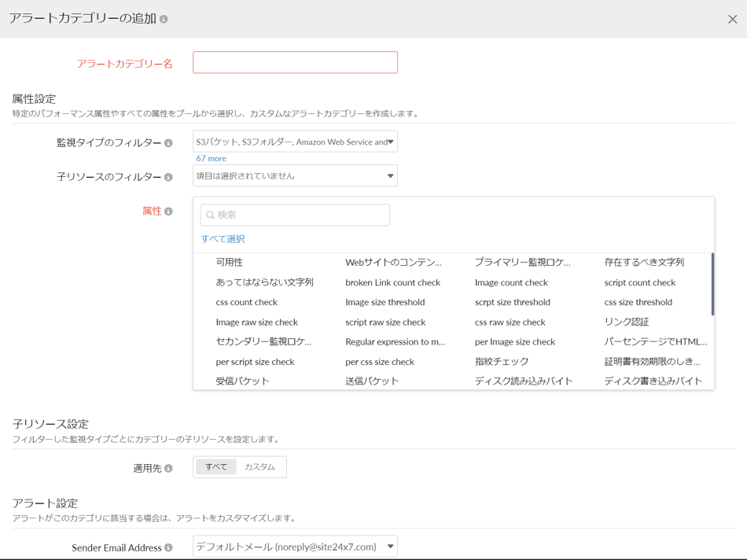Select リンク認証 attribute
Image resolution: width=747 pixels, height=560 pixels.
click(x=627, y=322)
